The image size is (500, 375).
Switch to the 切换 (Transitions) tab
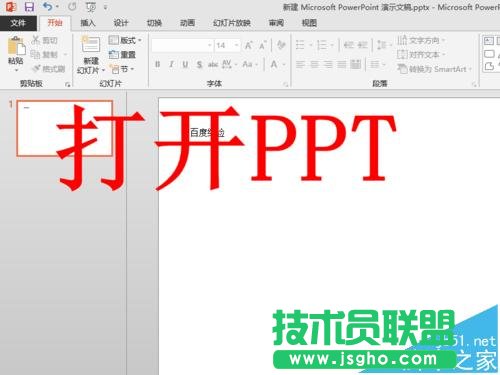154,23
